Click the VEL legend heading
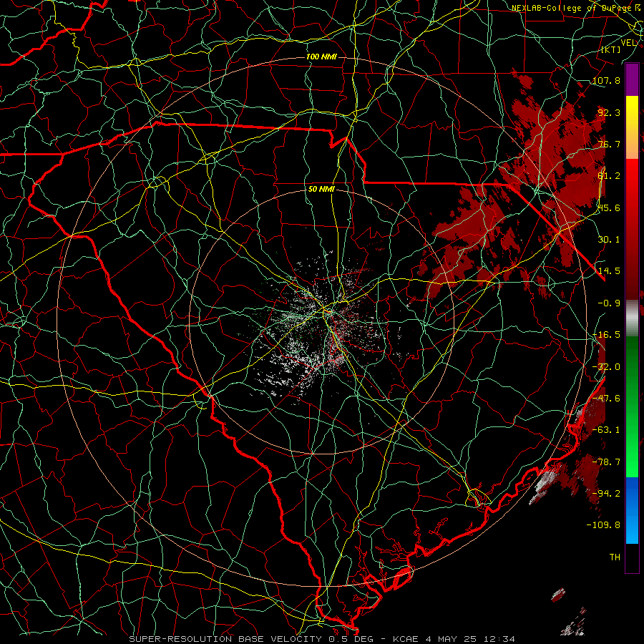The image size is (644, 644). point(628,43)
